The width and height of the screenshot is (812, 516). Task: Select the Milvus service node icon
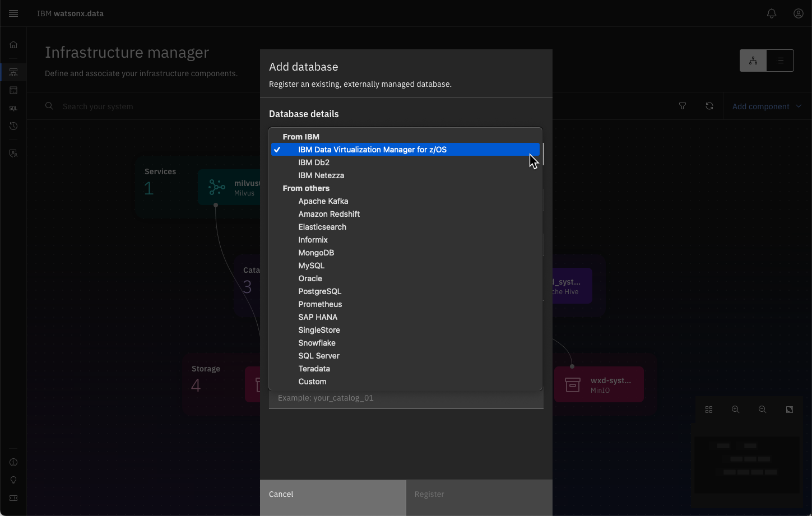tap(217, 187)
